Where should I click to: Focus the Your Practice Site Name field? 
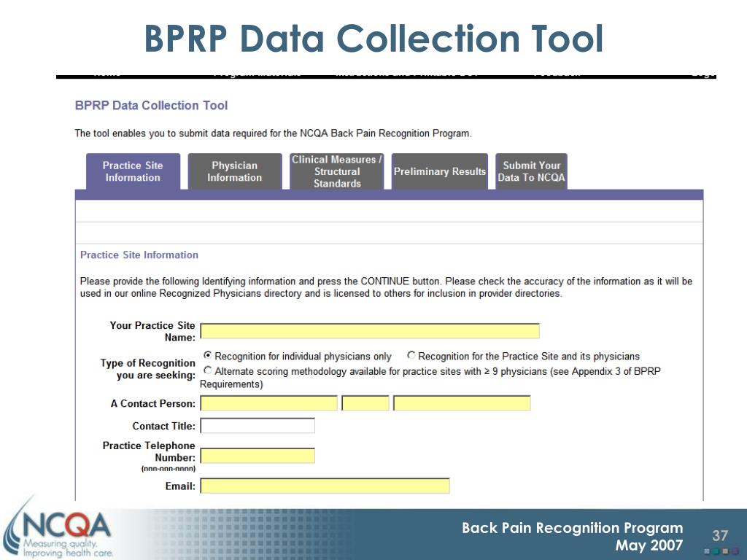pyautogui.click(x=370, y=331)
